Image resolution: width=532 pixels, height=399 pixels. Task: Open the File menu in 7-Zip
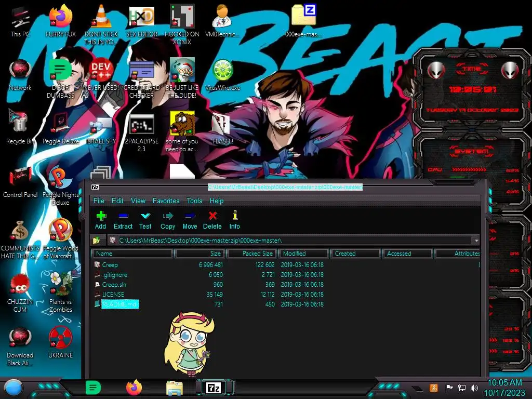point(99,201)
